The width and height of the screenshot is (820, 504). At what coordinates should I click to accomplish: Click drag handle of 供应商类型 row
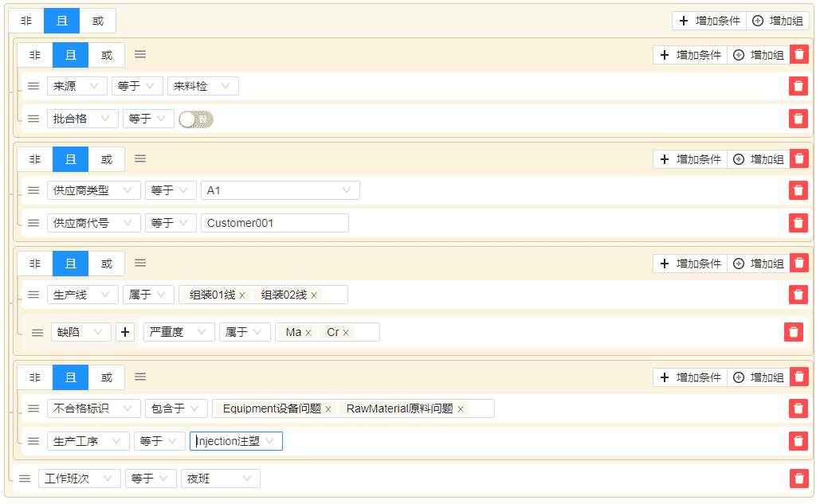point(33,190)
